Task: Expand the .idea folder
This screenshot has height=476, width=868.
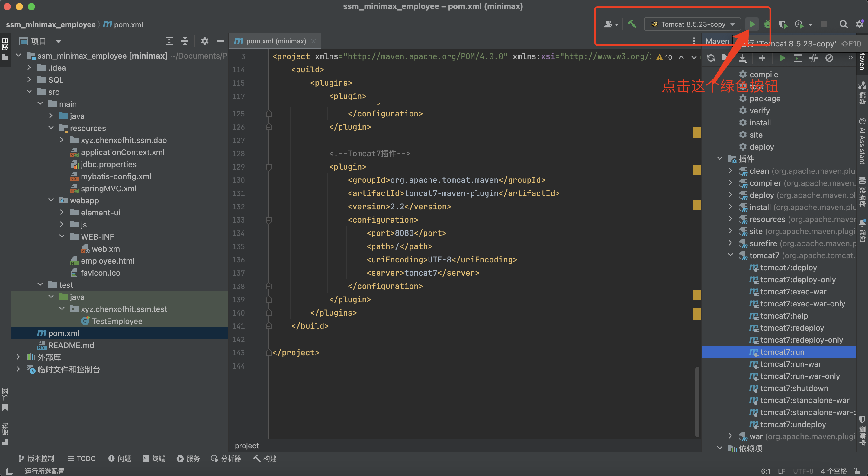Action: coord(29,68)
